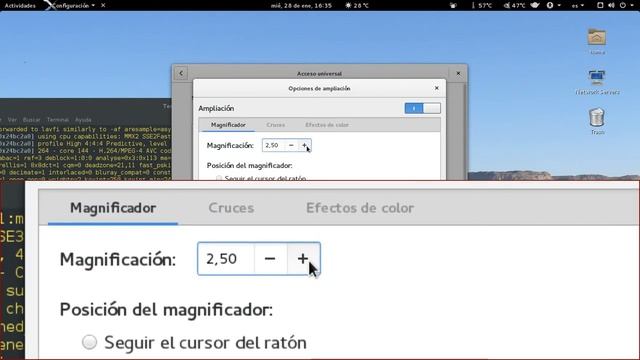Image resolution: width=640 pixels, height=360 pixels.
Task: Switch to the large magnified Cruces tab
Action: [x=231, y=208]
